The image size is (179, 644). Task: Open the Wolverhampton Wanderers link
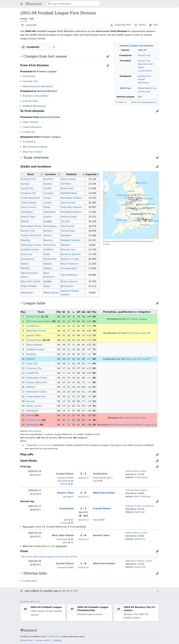(x=38, y=86)
